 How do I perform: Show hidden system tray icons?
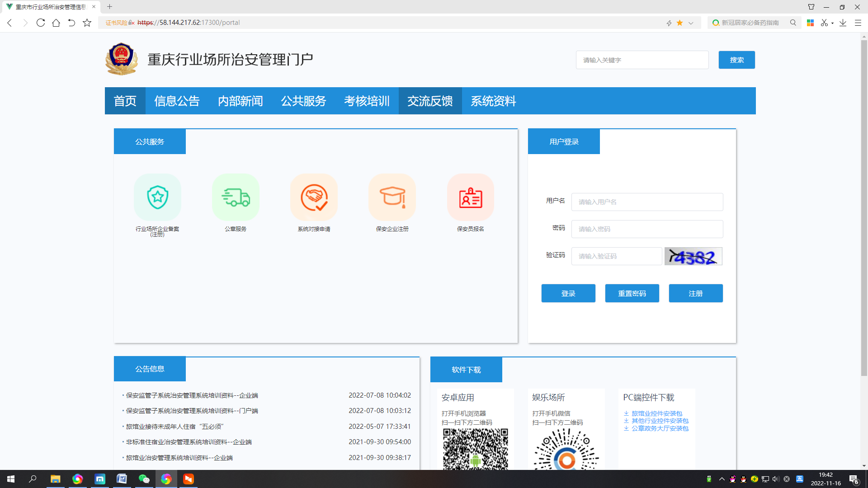point(722,479)
